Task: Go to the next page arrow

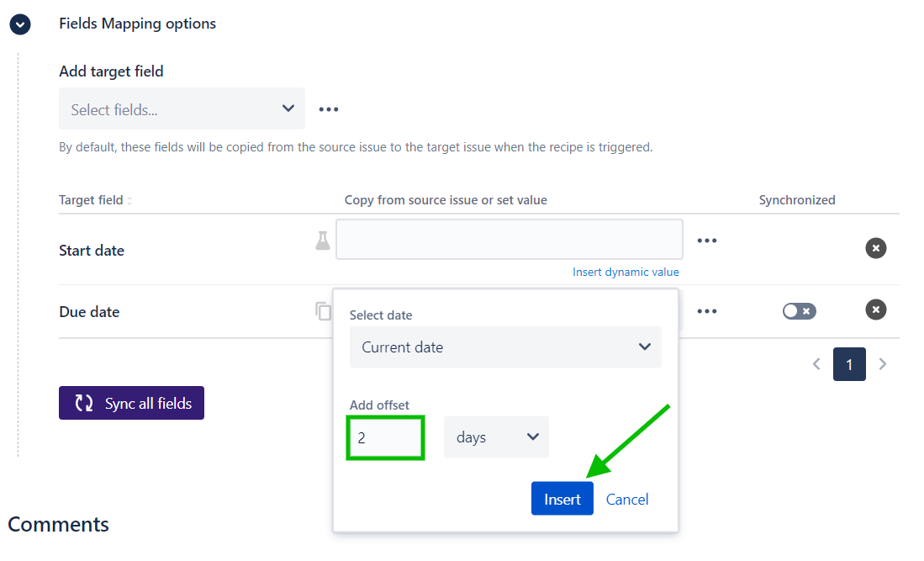Action: point(883,364)
